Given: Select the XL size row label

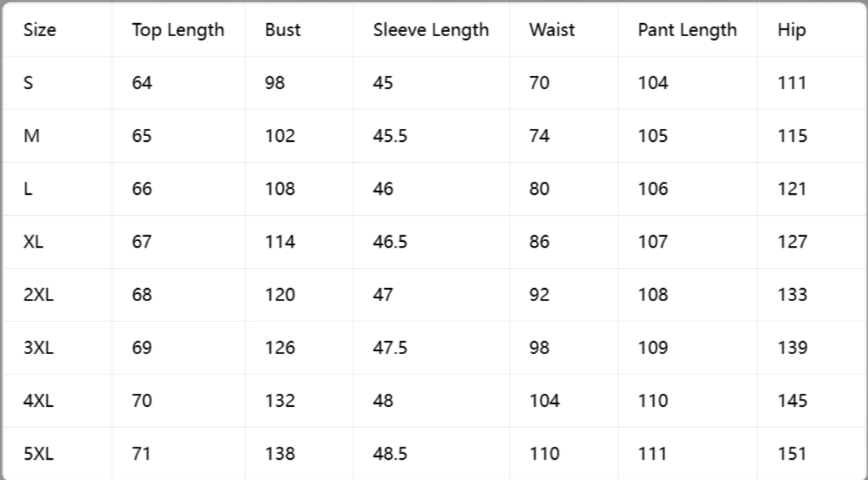Looking at the screenshot, I should point(33,242).
